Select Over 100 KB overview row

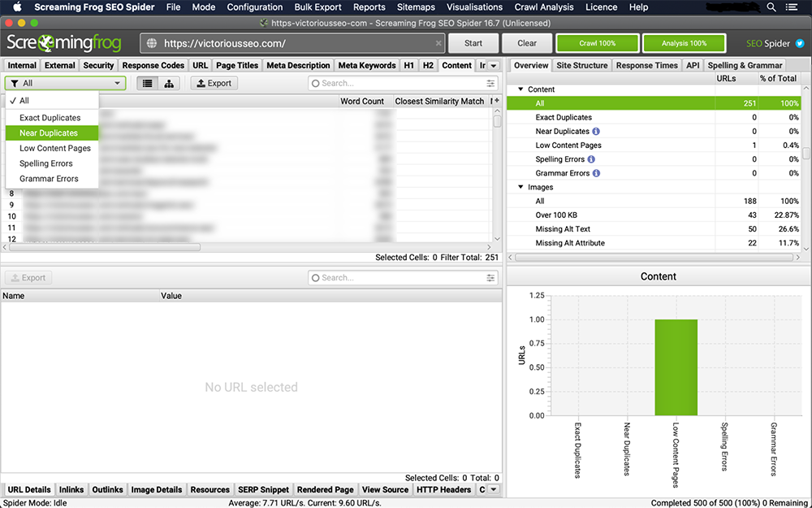tap(655, 215)
